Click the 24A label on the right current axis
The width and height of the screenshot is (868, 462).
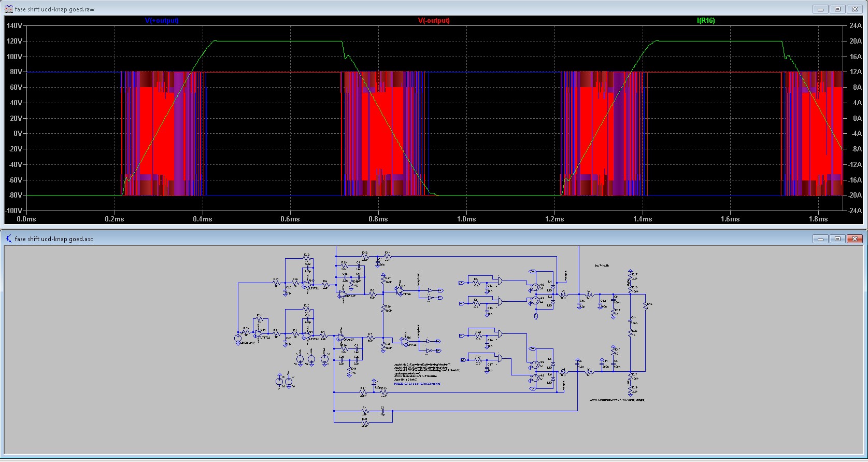pyautogui.click(x=856, y=25)
